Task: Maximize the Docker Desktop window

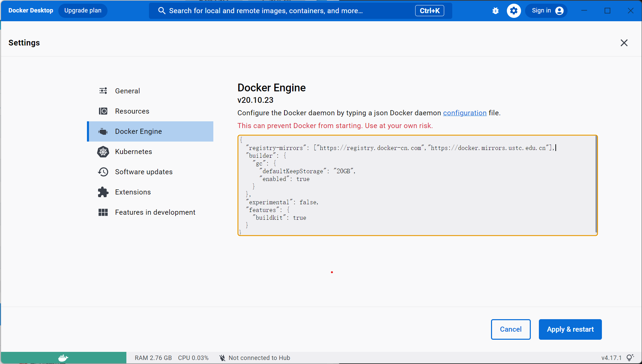Action: click(x=608, y=11)
